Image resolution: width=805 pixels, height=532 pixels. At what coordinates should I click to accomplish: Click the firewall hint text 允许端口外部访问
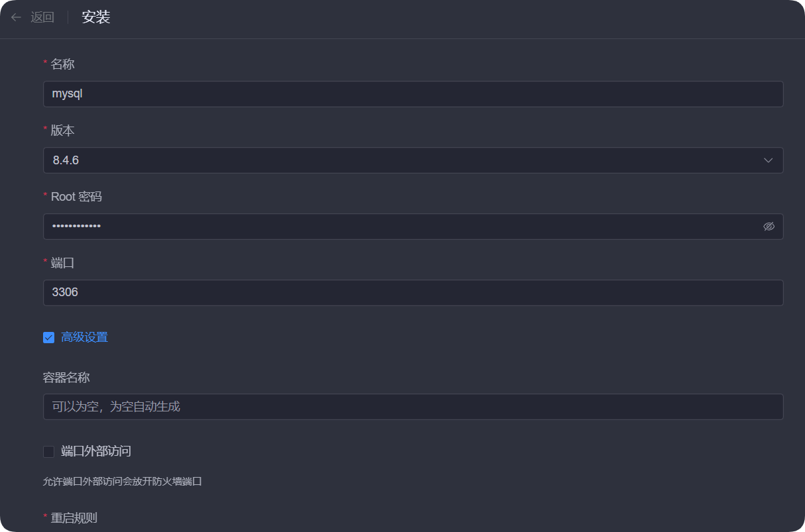click(x=122, y=482)
